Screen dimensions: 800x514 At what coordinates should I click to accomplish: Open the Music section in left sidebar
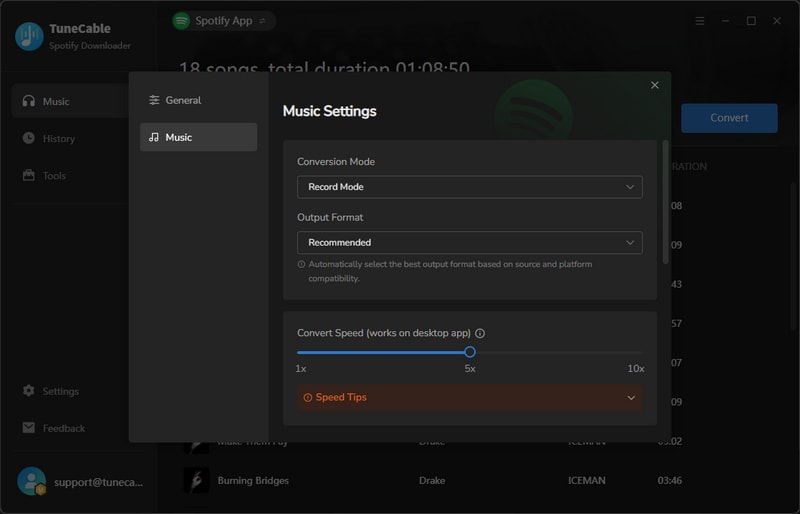click(x=70, y=101)
